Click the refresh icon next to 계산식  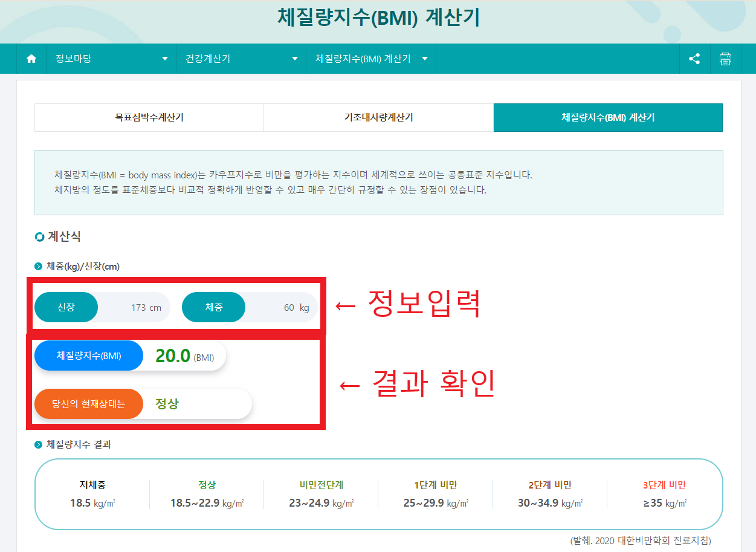[x=39, y=236]
